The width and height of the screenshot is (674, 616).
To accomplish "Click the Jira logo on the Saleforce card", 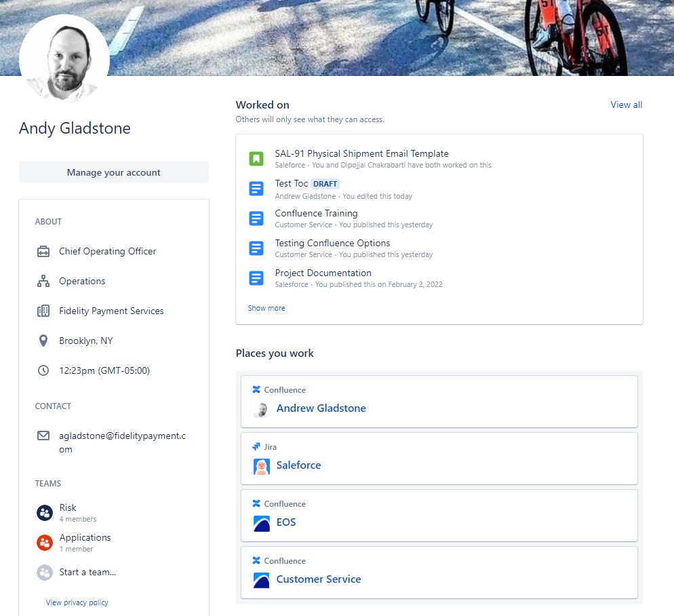I will [x=257, y=446].
